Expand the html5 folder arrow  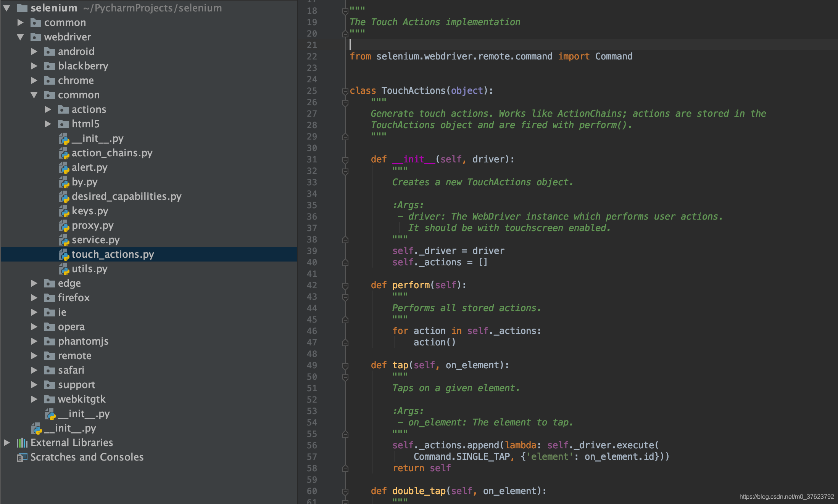pyautogui.click(x=48, y=124)
